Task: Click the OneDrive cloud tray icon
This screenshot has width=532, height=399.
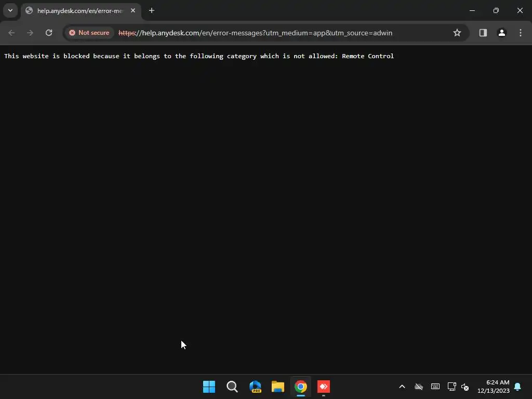Action: (419, 387)
